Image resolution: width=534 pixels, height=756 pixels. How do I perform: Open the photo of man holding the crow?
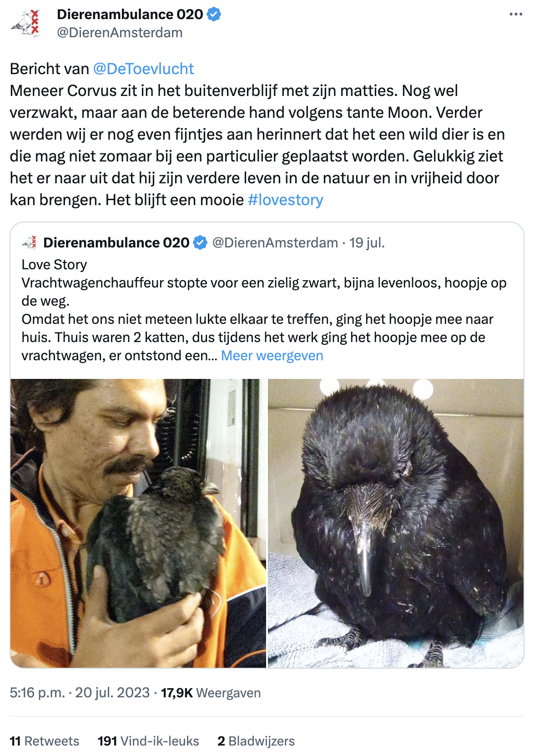point(138,523)
